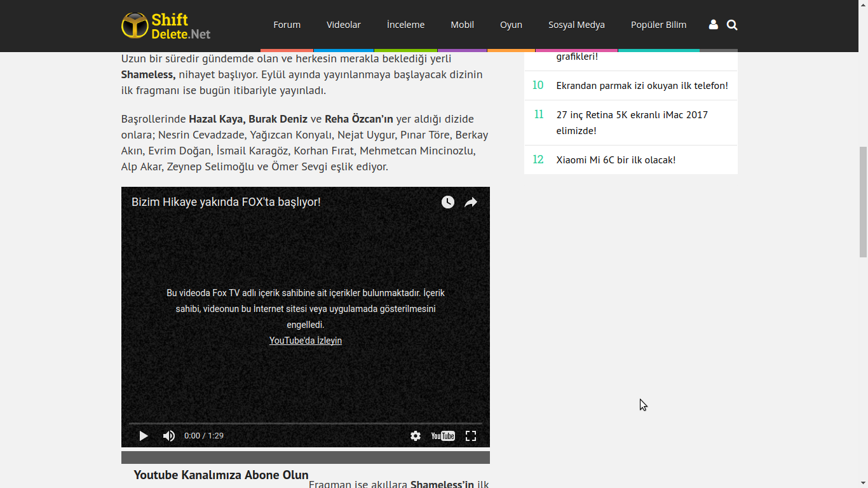
Task: Mute the video volume speaker icon
Action: pyautogui.click(x=169, y=436)
